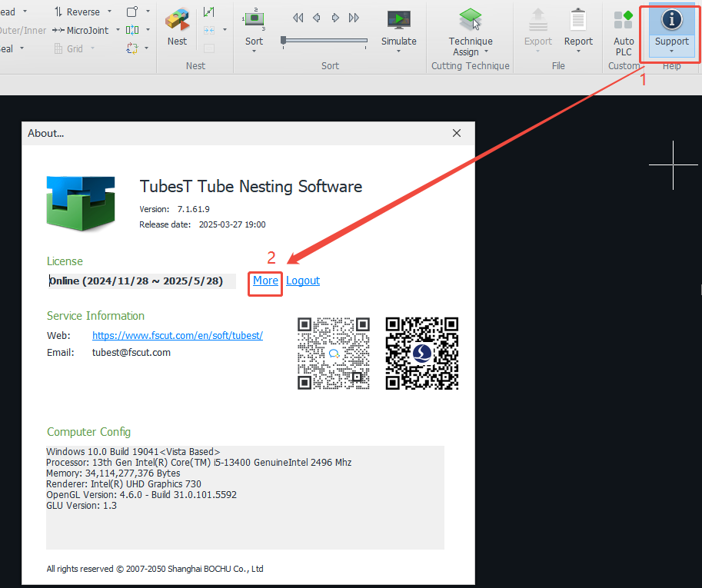Viewport: 702px width, 588px height.
Task: Expand the Report dropdown arrow
Action: [578, 51]
